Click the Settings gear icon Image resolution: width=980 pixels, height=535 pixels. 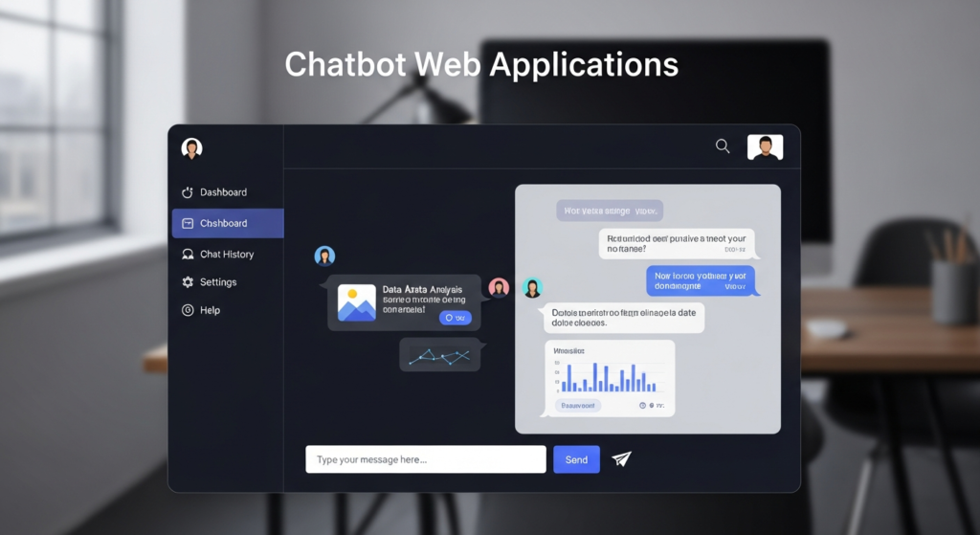pyautogui.click(x=188, y=282)
